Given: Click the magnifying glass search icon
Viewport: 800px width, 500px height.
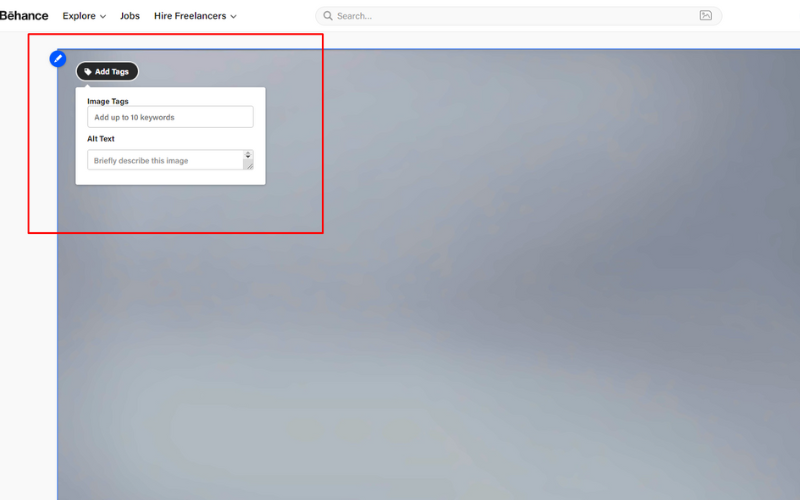Looking at the screenshot, I should [x=328, y=16].
